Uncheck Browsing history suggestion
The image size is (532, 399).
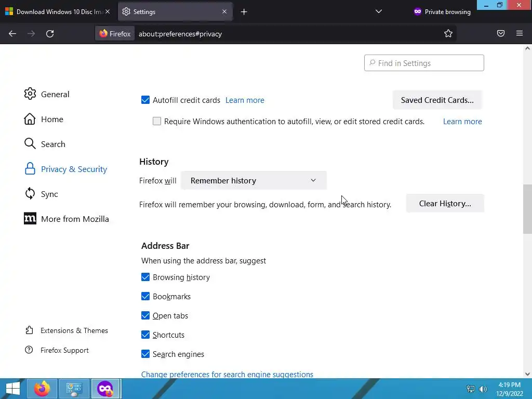[x=145, y=277]
